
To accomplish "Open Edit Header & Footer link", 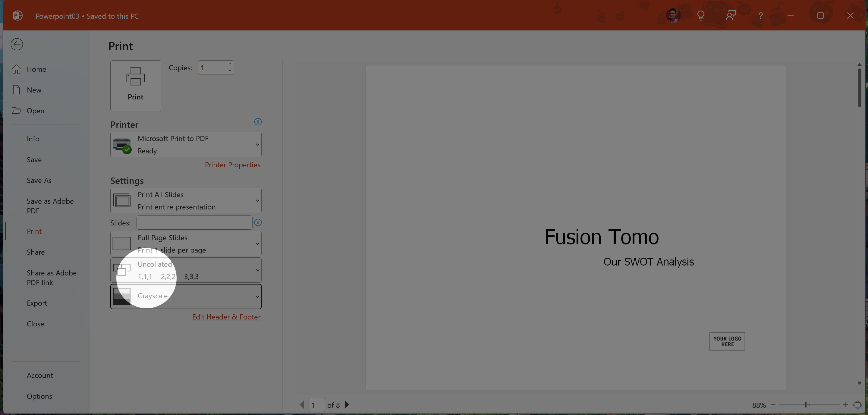I will (226, 317).
